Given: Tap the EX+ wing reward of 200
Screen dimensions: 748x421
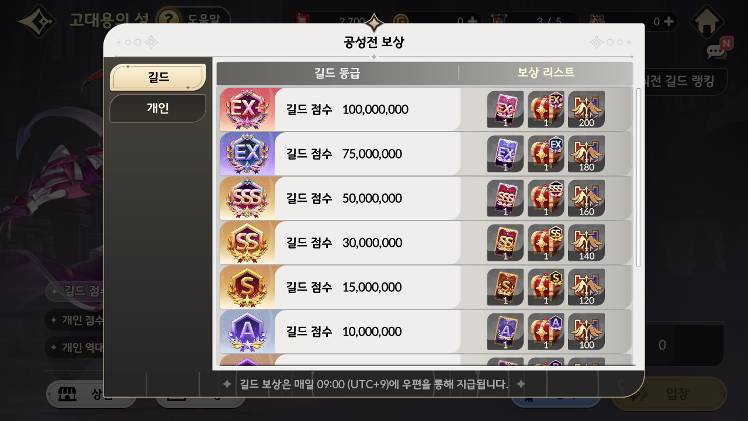Looking at the screenshot, I should (x=586, y=109).
